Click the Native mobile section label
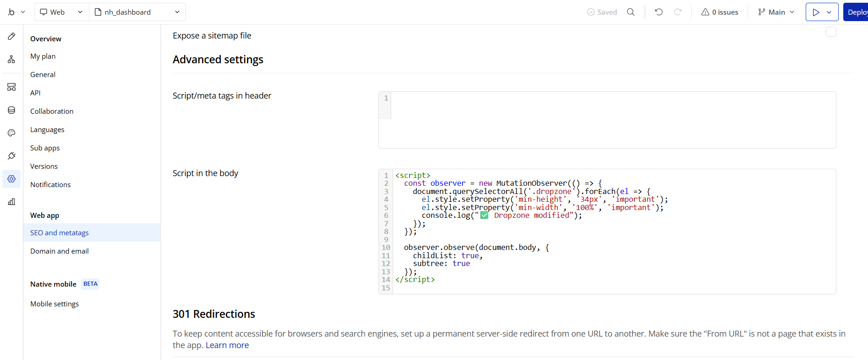868x360 pixels. (53, 284)
